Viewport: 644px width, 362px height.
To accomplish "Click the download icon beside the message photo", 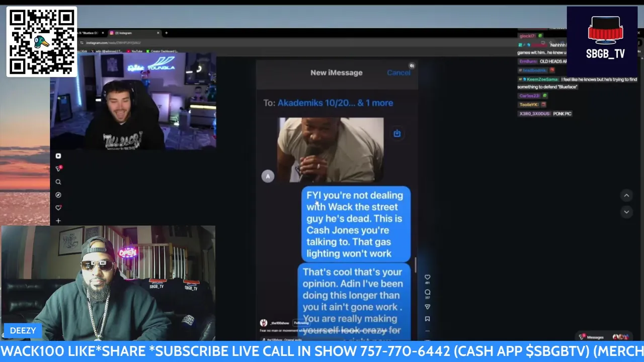I will (397, 133).
